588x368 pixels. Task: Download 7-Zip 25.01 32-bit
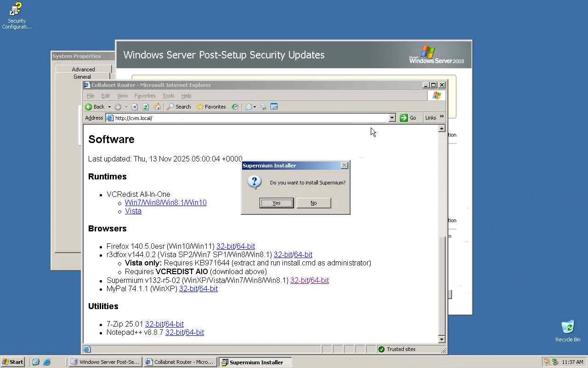point(154,324)
